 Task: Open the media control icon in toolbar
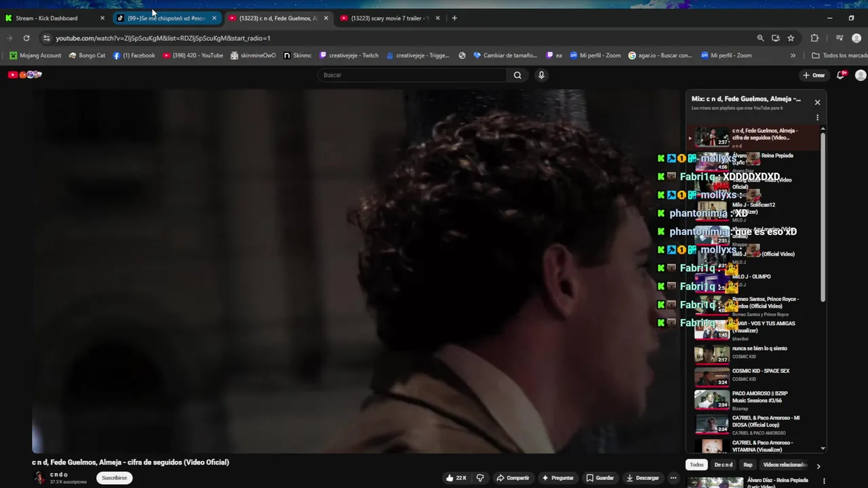[x=840, y=38]
